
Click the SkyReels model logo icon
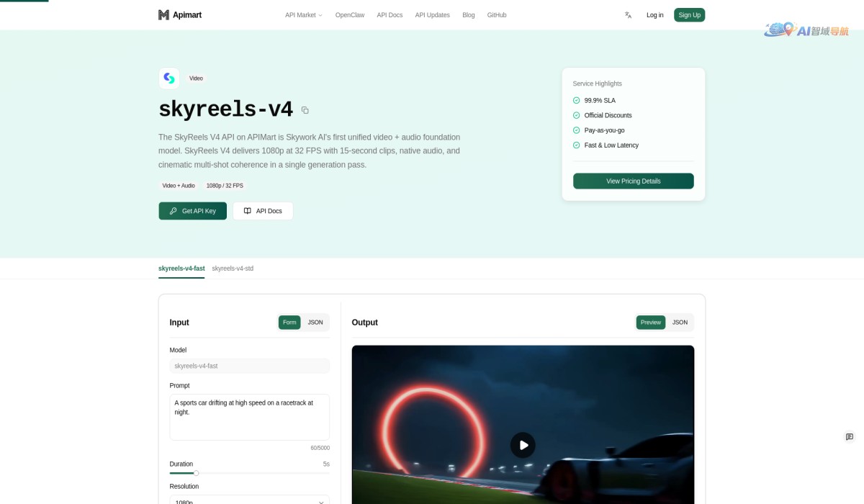point(169,78)
